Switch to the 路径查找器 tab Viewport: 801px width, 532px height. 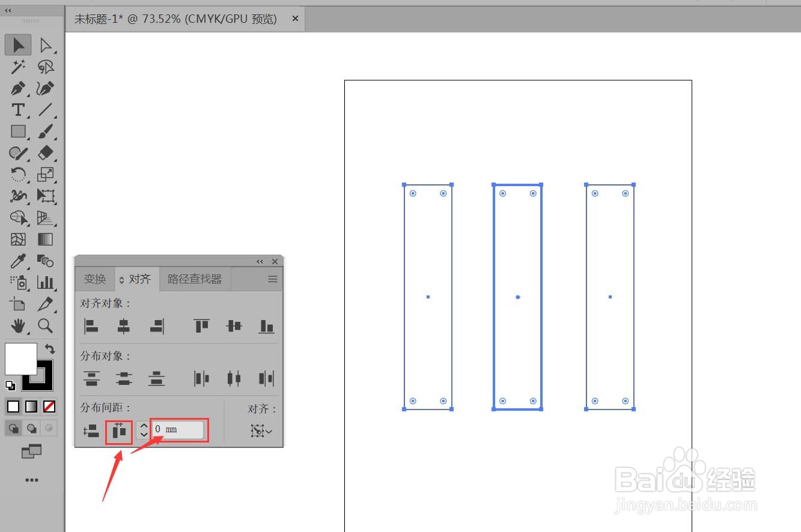(x=195, y=279)
